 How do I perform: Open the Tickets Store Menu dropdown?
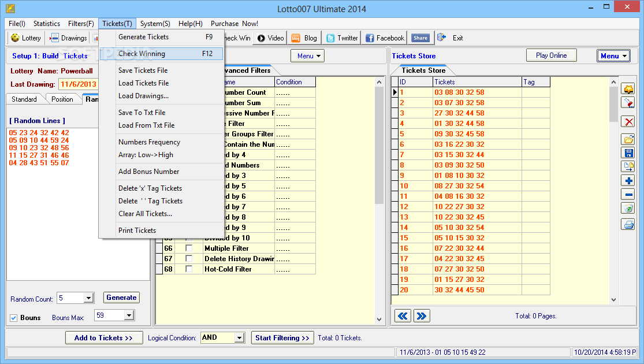click(613, 56)
